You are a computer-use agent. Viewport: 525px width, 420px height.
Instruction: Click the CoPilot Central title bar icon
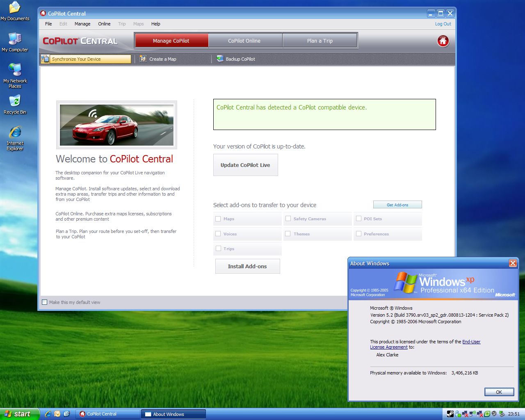pyautogui.click(x=43, y=13)
